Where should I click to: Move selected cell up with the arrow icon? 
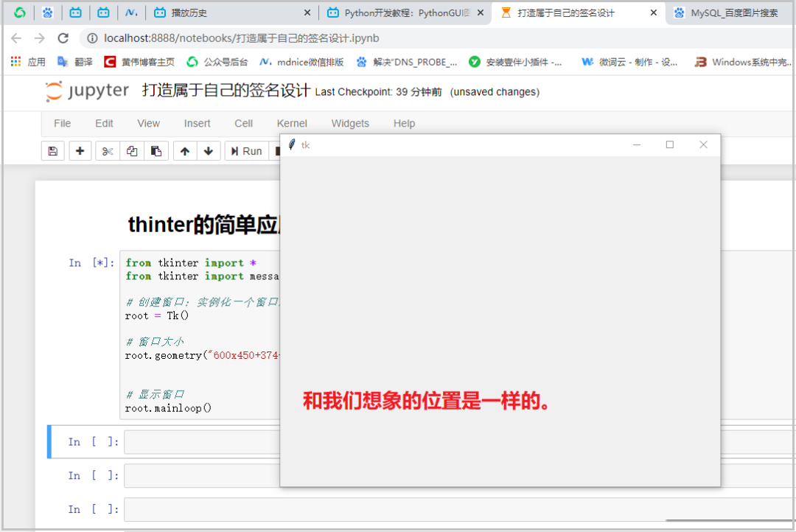[185, 150]
